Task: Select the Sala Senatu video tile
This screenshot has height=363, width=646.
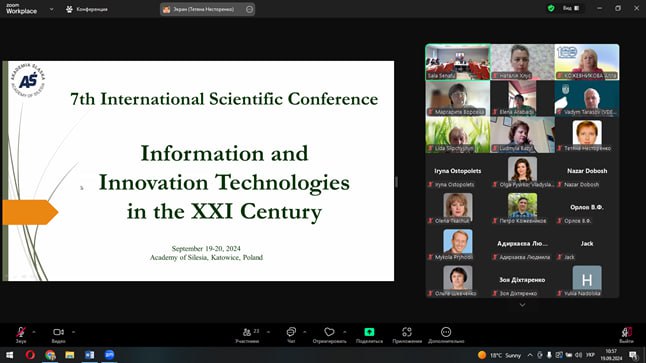Action: click(458, 62)
